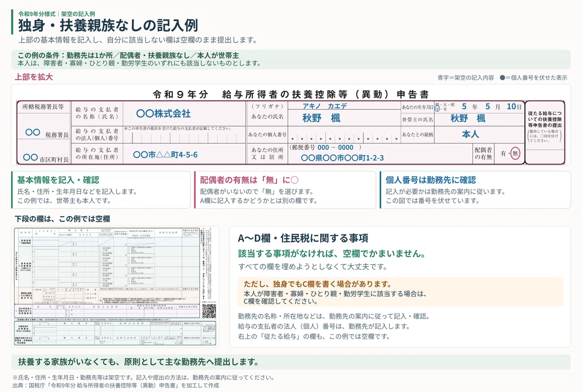
Task: Click the QR code in the lower form thumbnail
Action: point(209,311)
